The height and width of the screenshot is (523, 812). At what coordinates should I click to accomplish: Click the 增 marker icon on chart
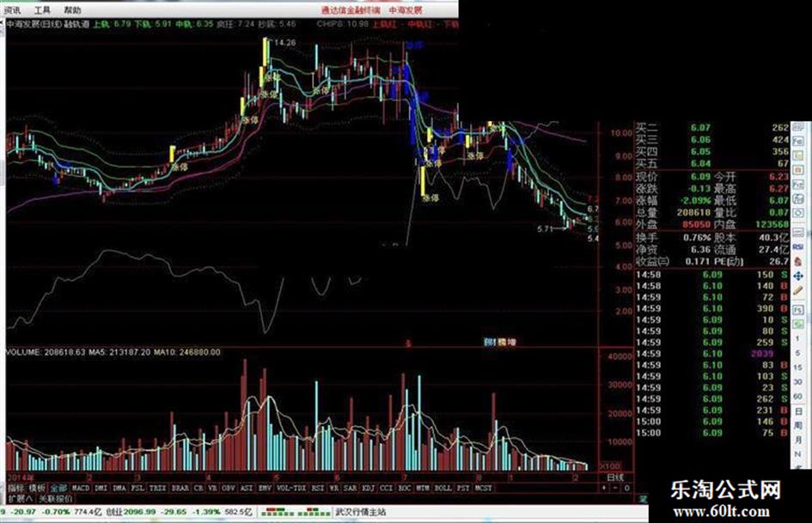click(x=511, y=342)
